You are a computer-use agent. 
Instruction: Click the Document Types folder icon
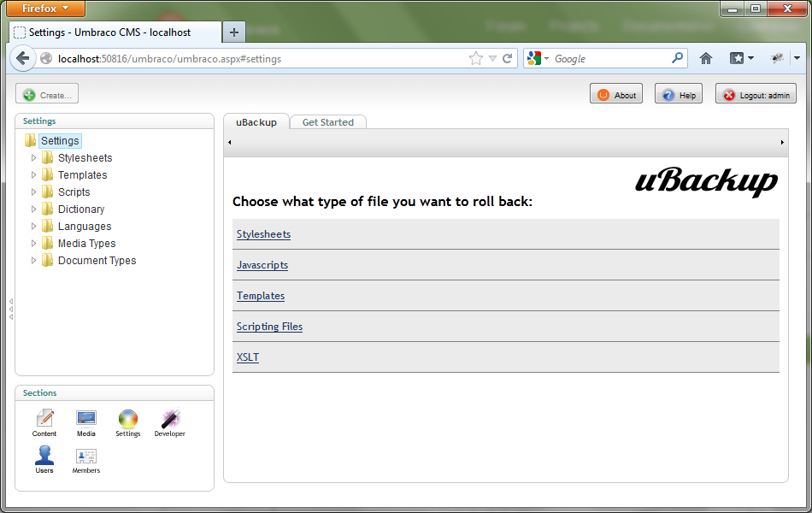coord(48,260)
